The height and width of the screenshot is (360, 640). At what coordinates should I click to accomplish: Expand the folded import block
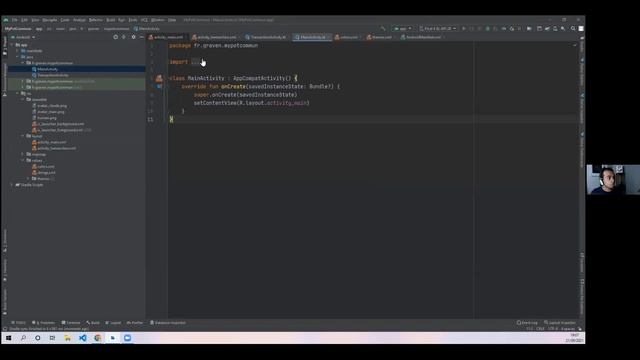(195, 62)
